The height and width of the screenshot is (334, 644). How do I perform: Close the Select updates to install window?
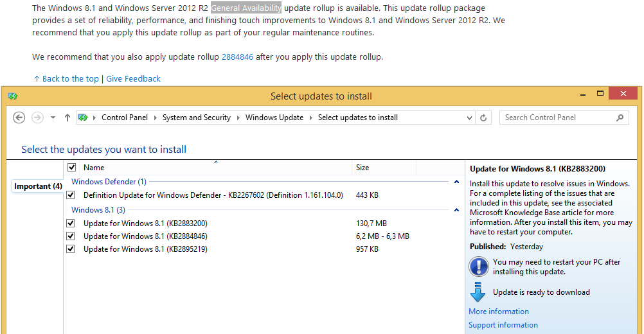[623, 94]
